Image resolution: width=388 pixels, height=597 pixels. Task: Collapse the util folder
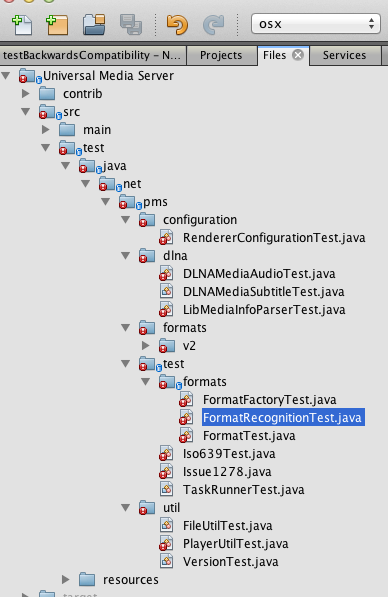click(126, 507)
